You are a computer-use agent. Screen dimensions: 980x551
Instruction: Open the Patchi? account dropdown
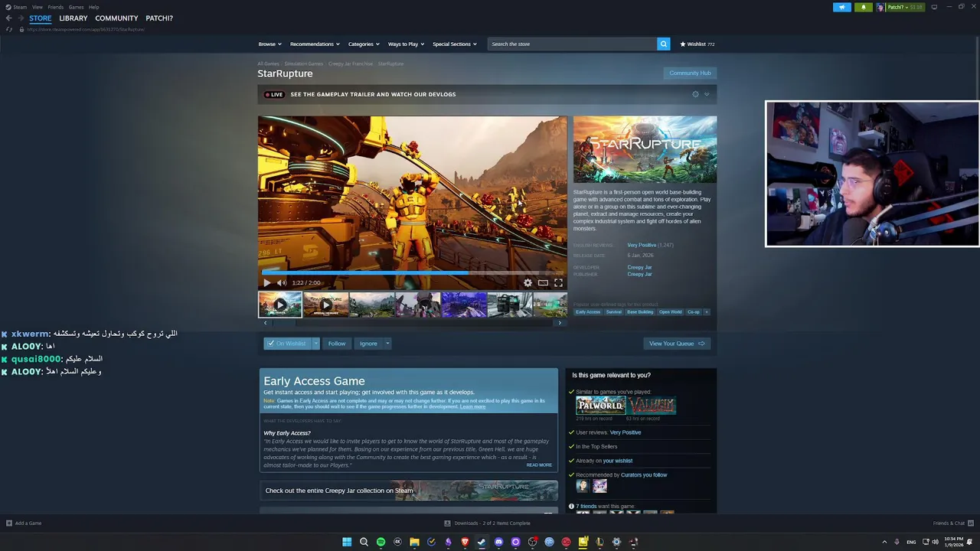coord(900,7)
